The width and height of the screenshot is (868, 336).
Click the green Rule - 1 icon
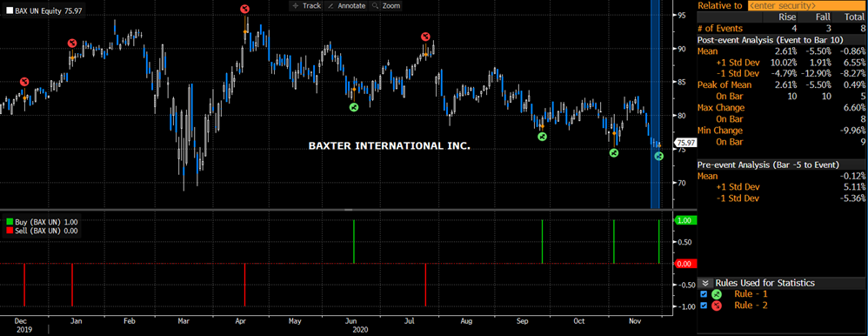pyautogui.click(x=717, y=294)
